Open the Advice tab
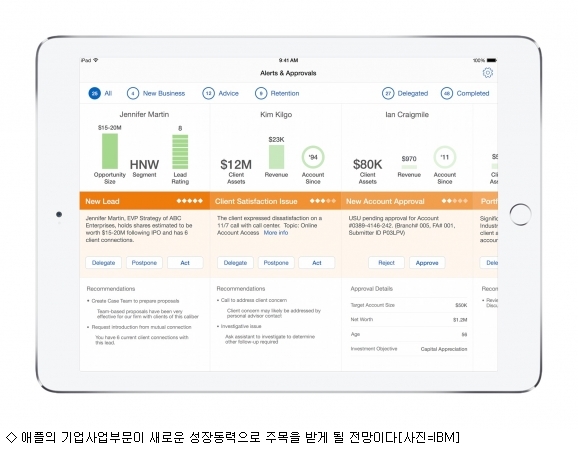This screenshot has height=449, width=578. click(x=220, y=93)
